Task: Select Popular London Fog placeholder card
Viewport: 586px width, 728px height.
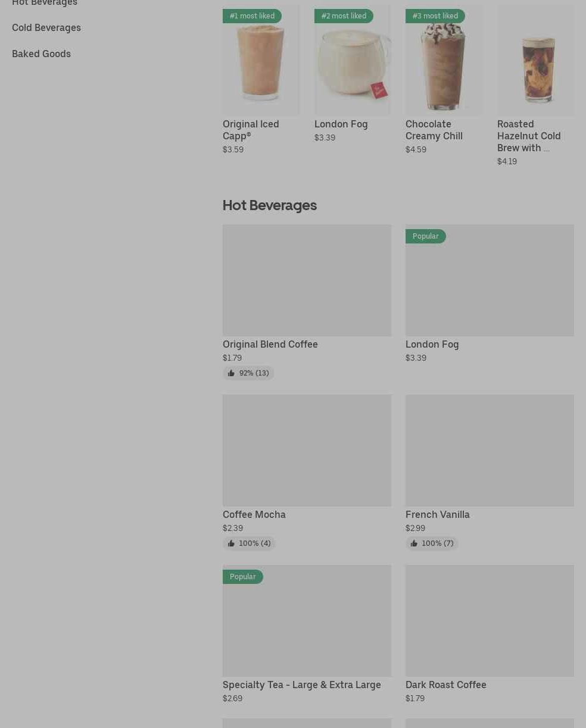Action: pyautogui.click(x=490, y=280)
